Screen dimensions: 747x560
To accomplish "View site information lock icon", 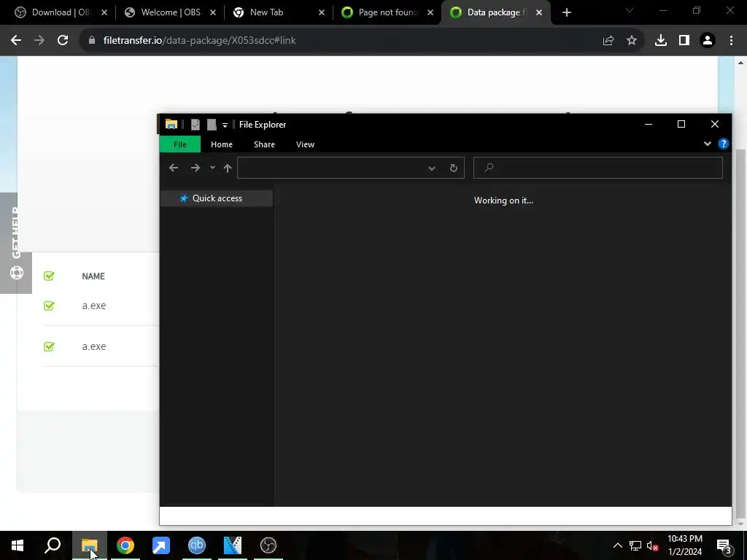I will click(x=92, y=41).
